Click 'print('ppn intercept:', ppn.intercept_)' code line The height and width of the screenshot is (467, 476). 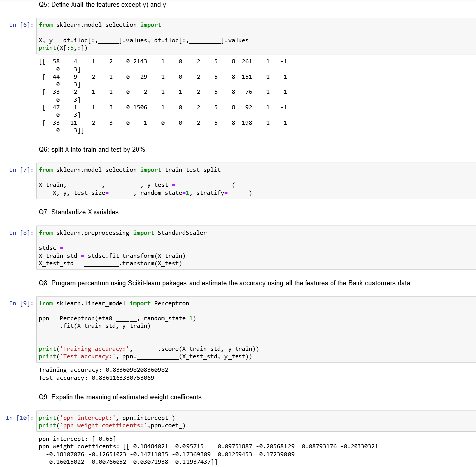(x=107, y=418)
